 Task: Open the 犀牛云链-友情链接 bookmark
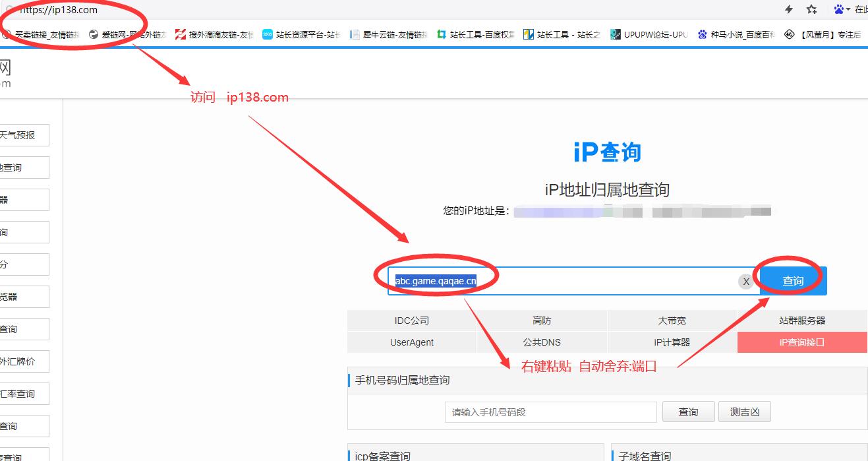click(389, 35)
